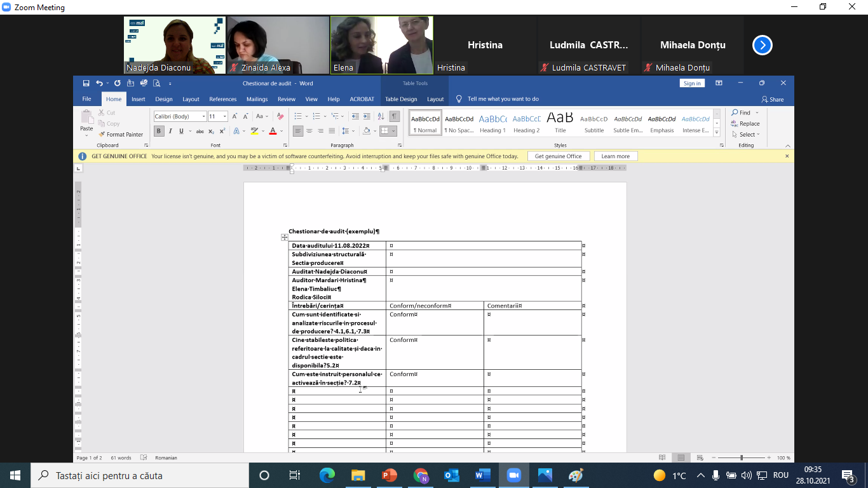Undo the last action in Word
The width and height of the screenshot is (868, 488).
pyautogui.click(x=98, y=83)
